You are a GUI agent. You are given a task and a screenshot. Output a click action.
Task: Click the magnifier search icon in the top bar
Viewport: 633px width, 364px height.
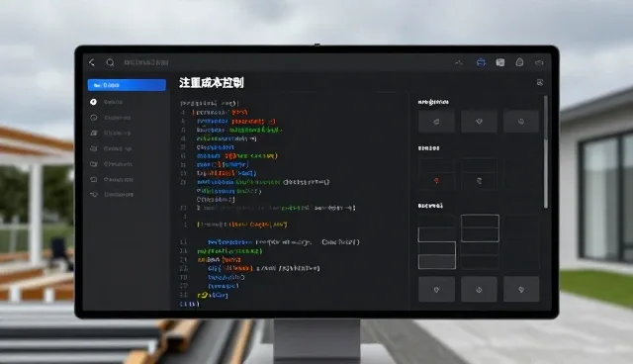pos(110,62)
